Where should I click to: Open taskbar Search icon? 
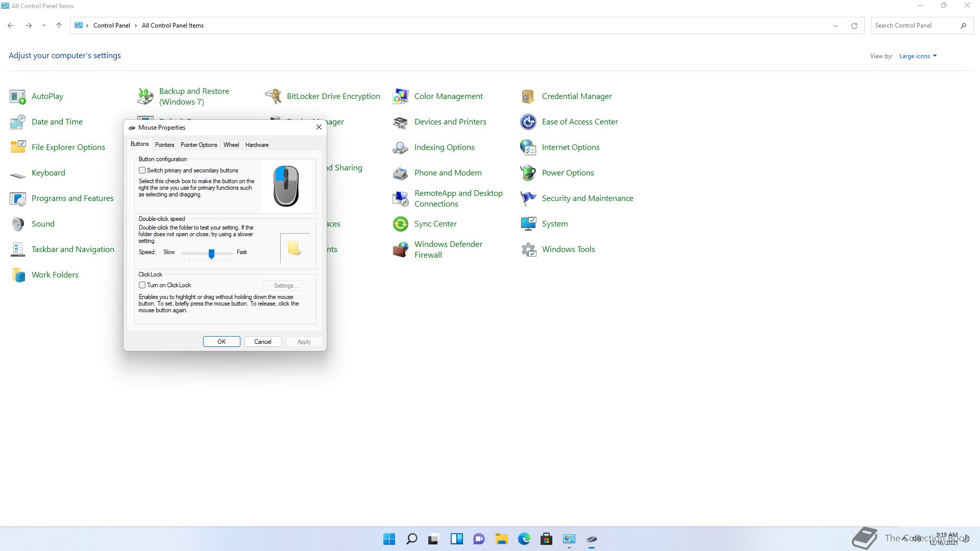coord(411,539)
